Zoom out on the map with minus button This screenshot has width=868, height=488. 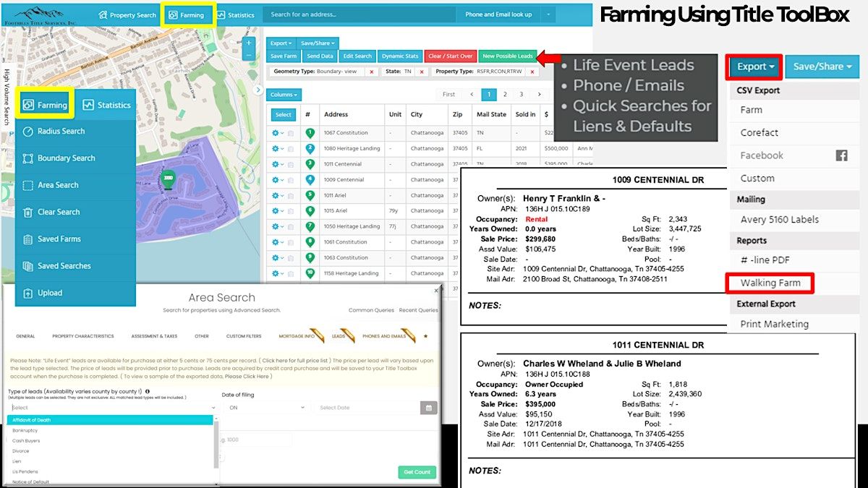[x=249, y=56]
